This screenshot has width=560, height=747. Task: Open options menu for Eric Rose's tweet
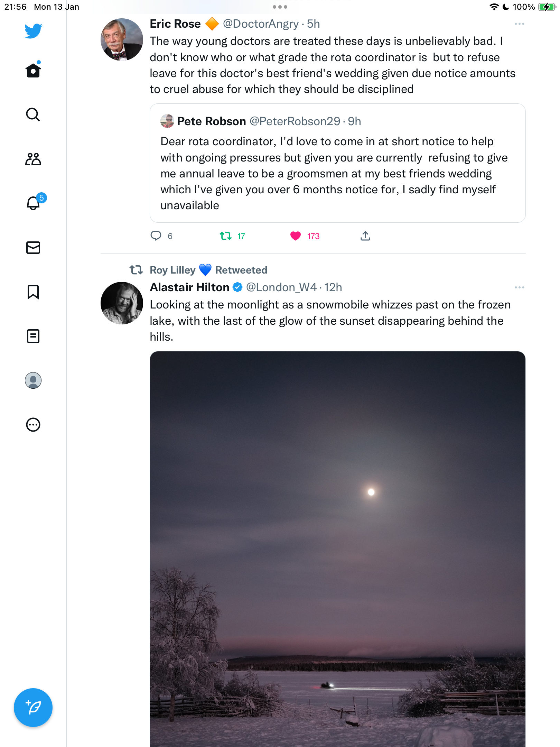(519, 24)
